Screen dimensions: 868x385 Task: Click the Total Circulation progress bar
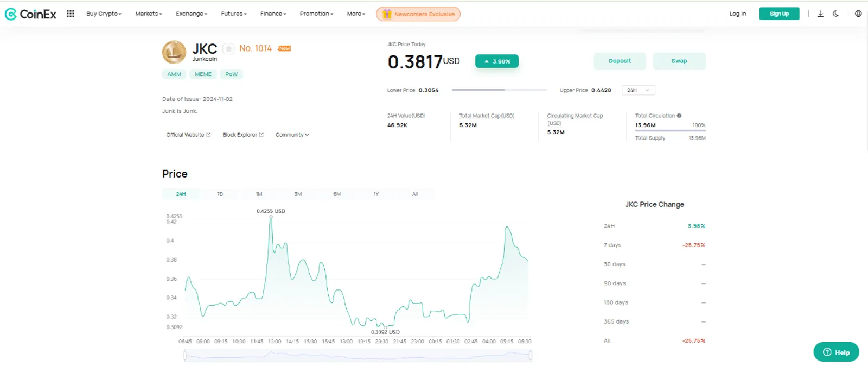point(671,131)
